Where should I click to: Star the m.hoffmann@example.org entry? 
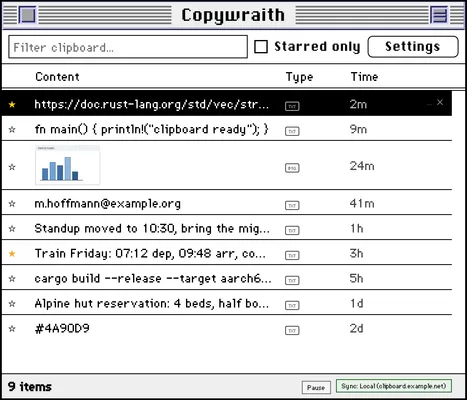tap(12, 203)
